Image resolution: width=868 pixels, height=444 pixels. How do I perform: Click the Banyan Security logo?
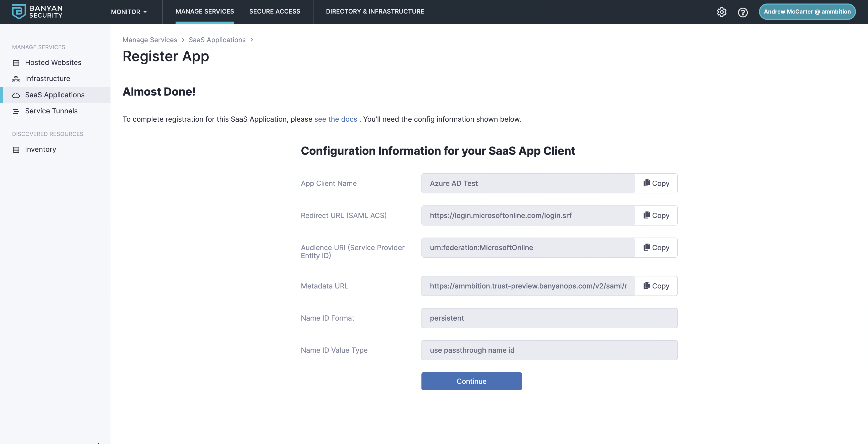point(37,12)
